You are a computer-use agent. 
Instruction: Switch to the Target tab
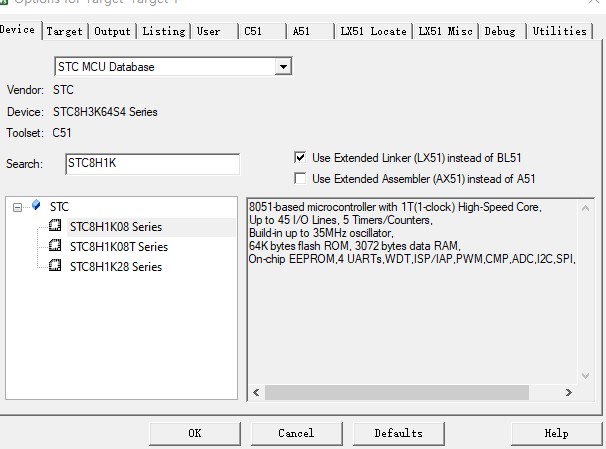(x=65, y=31)
